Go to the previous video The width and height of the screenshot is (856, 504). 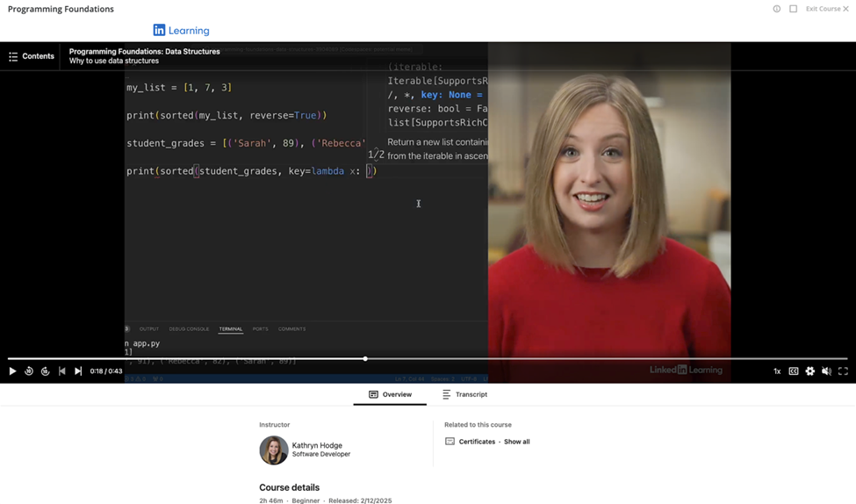(x=61, y=371)
